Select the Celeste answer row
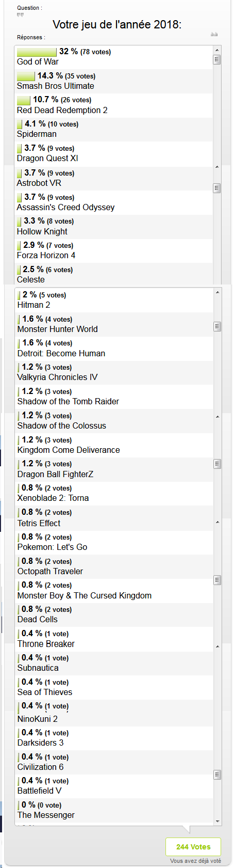 [113, 275]
